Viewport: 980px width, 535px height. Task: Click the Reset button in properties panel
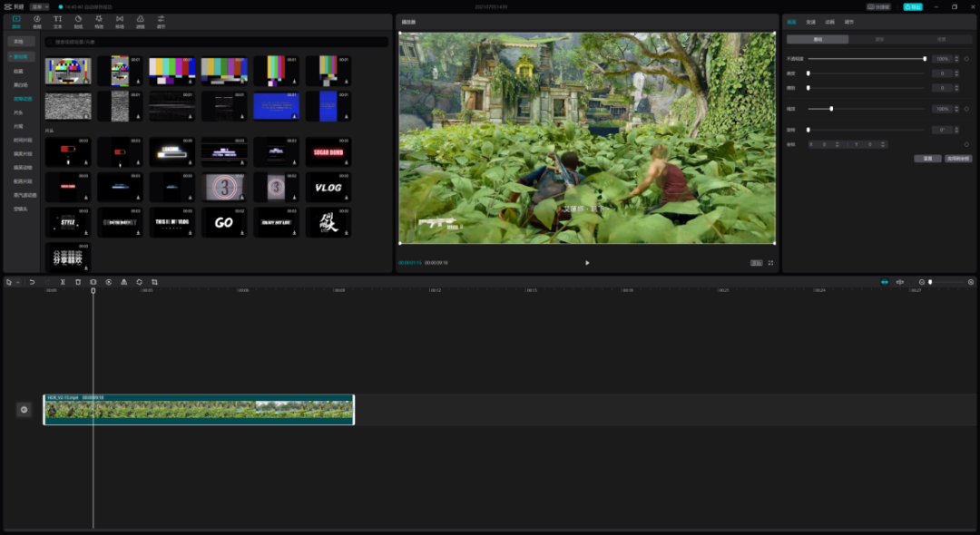click(x=927, y=159)
